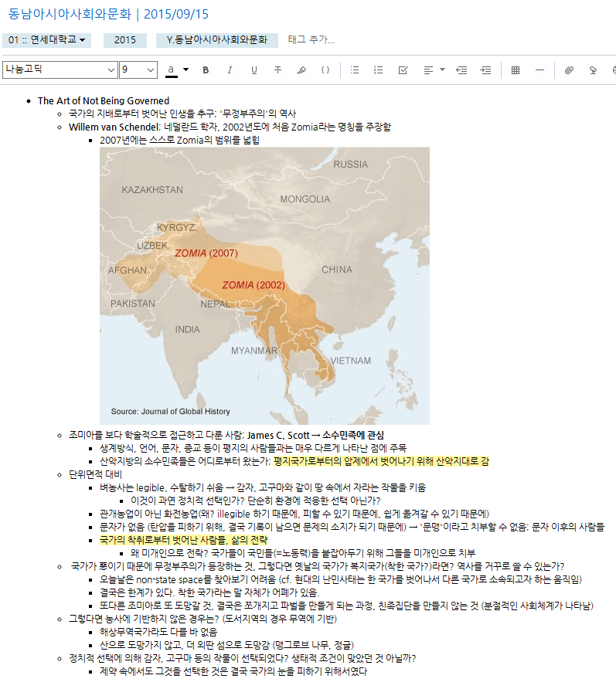
Task: Click the Y.동남아시아사회와문화 tag
Action: (216, 40)
